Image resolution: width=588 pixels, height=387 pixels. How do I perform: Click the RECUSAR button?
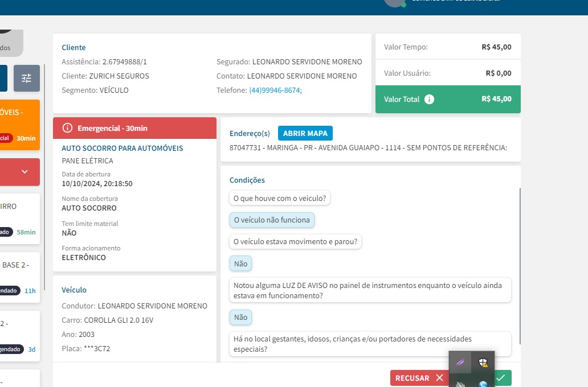[419, 378]
